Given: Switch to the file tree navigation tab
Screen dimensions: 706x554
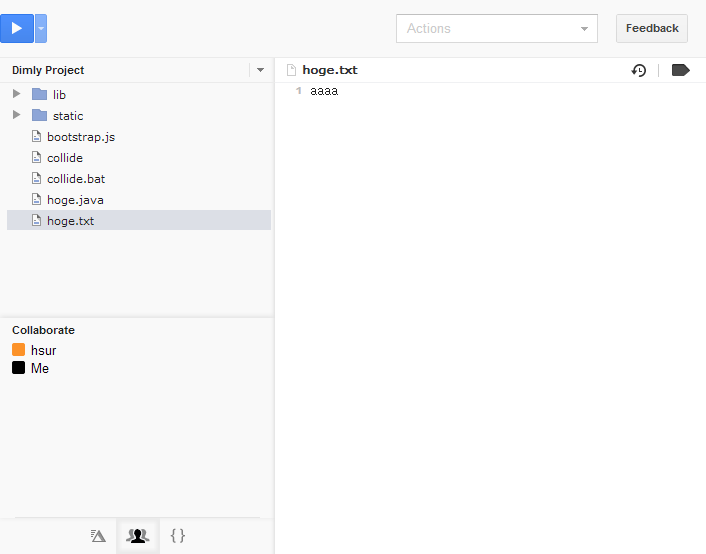Looking at the screenshot, I should tap(98, 536).
